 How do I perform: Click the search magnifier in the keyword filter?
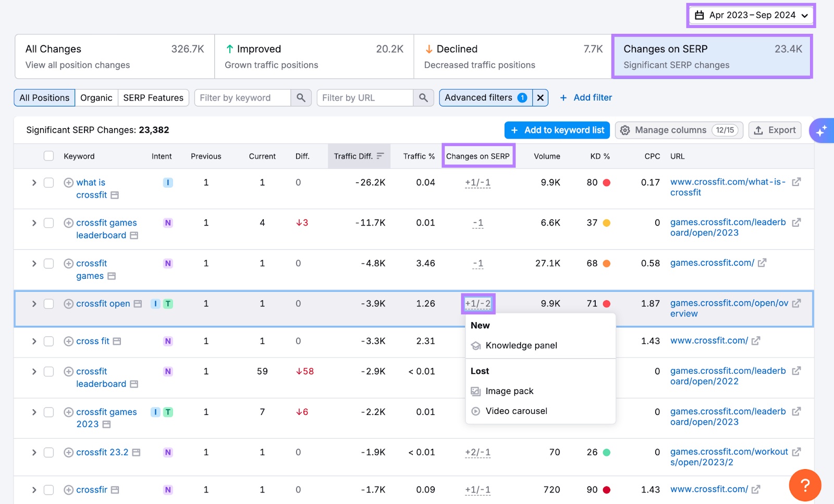coord(301,97)
